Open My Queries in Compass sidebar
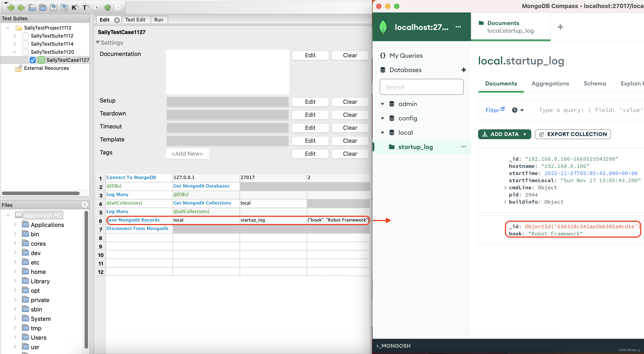Viewport: 644px width, 354px height. (x=406, y=55)
